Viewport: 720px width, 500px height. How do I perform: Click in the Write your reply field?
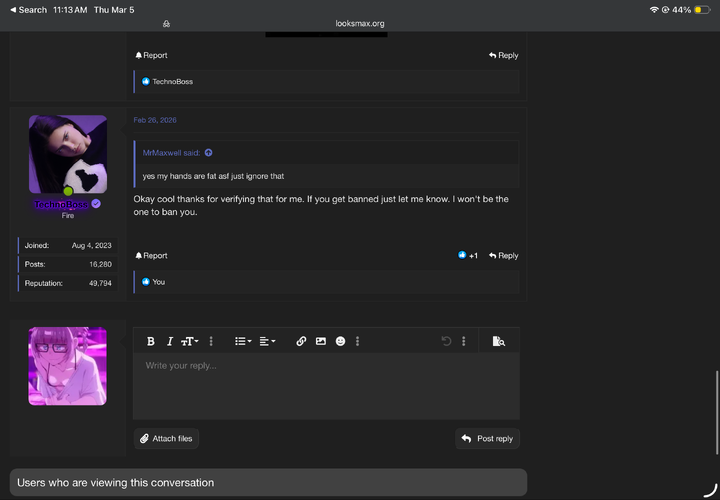(x=326, y=385)
